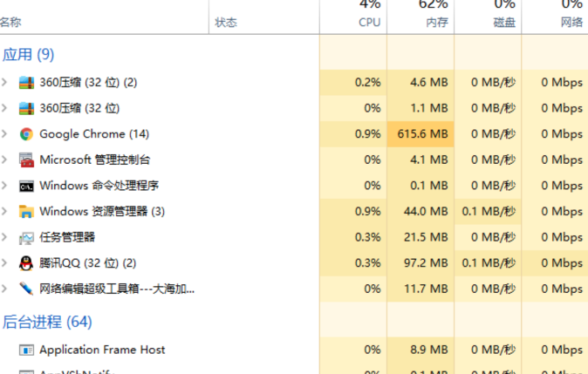
Task: Click the 0.1 MB/秒 disk cell of Windows 资源管理器
Action: tap(488, 212)
